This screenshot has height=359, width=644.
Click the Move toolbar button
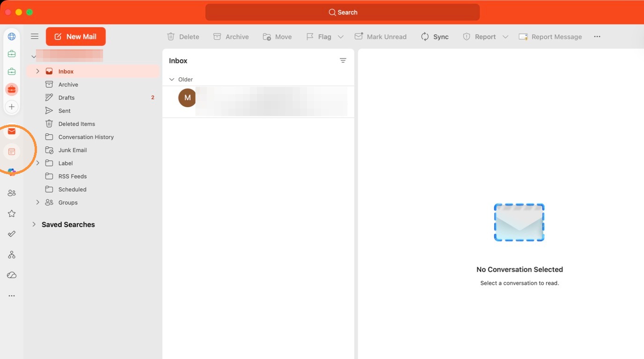[x=277, y=37]
